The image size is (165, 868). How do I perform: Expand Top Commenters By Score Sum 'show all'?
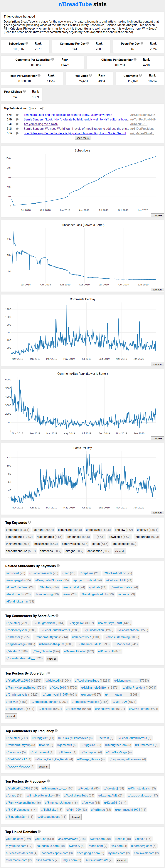click(x=52, y=658)
